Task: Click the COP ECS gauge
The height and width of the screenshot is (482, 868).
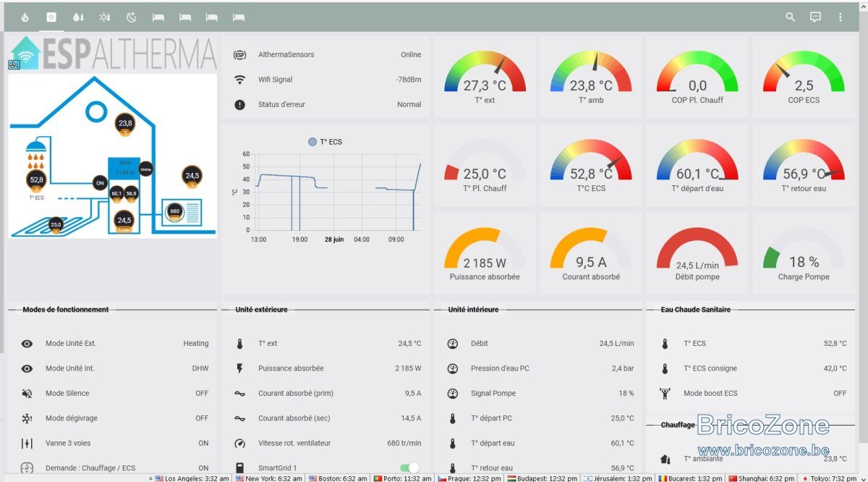Action: tap(804, 77)
